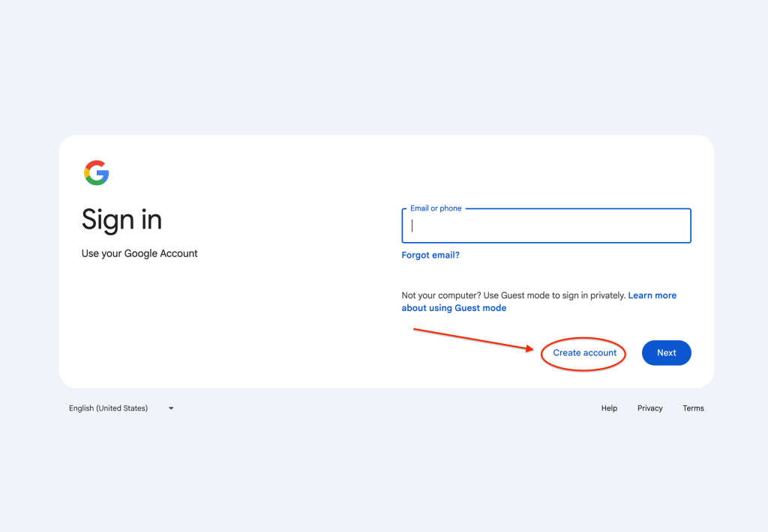Click the "about using Guest mode" link line

pos(454,308)
